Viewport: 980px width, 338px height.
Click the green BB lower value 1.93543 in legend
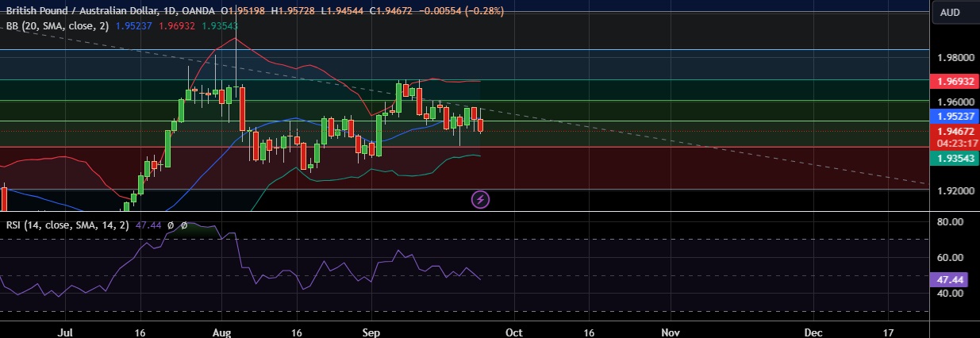coord(219,26)
